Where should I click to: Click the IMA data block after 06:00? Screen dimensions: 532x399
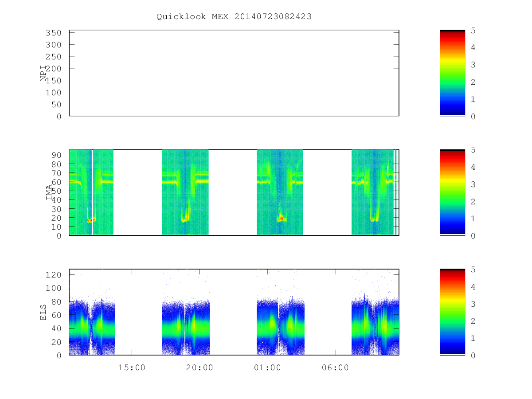pos(373,192)
